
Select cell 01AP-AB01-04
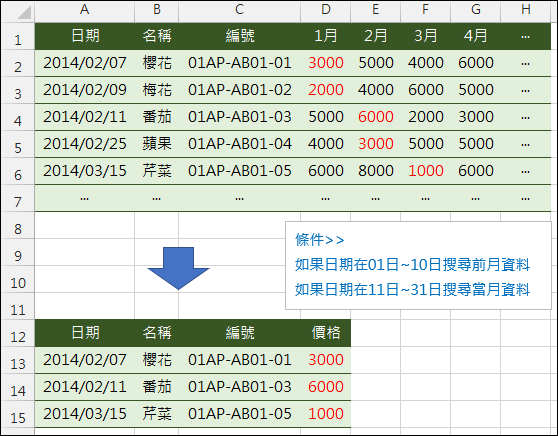pos(239,144)
